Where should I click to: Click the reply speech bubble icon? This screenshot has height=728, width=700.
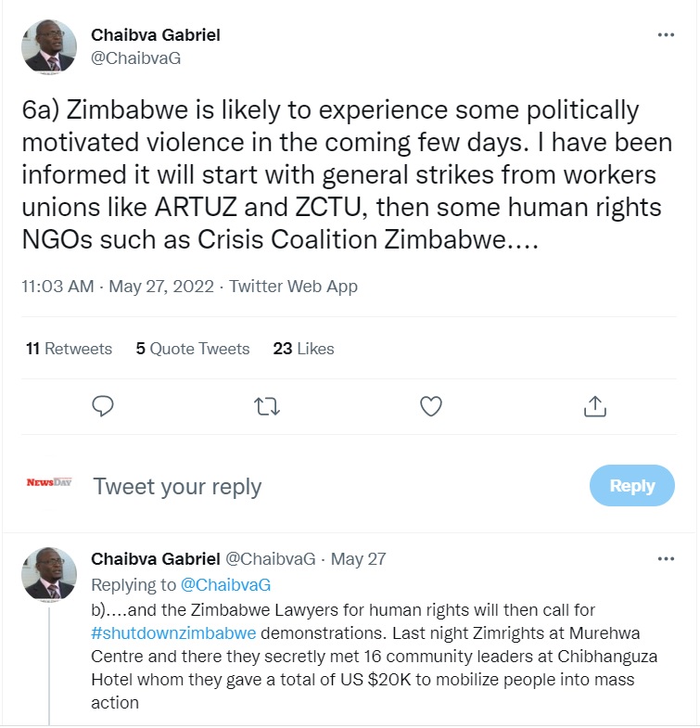(x=104, y=406)
